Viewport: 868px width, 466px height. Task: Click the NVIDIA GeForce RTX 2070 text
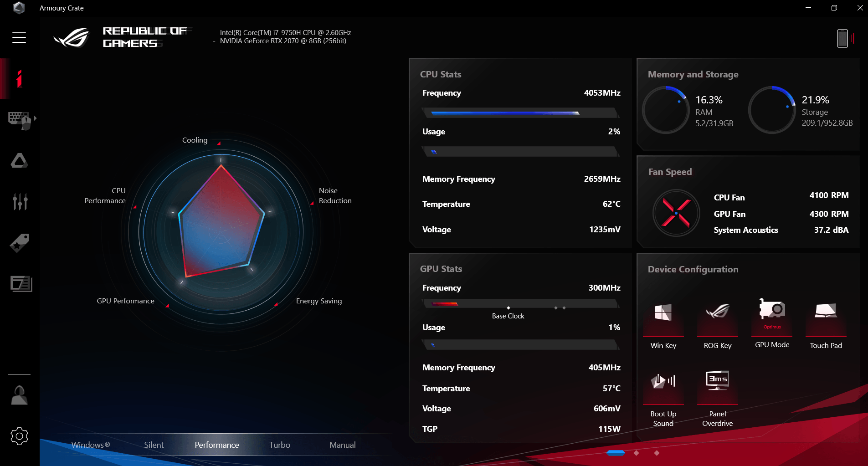[283, 41]
